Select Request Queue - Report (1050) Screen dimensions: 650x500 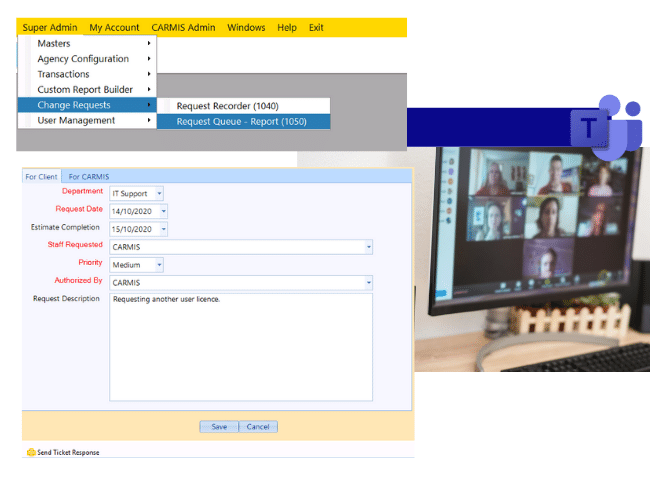click(241, 122)
